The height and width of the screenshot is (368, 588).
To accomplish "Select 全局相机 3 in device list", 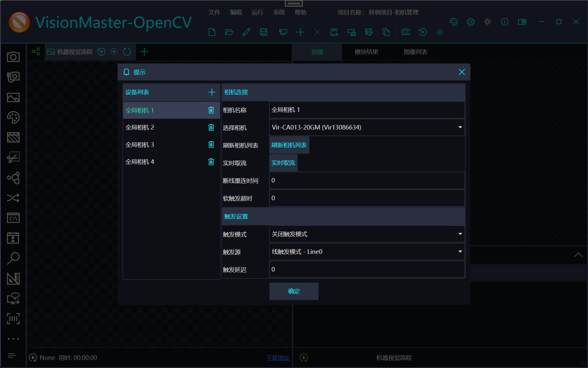I will tap(171, 144).
